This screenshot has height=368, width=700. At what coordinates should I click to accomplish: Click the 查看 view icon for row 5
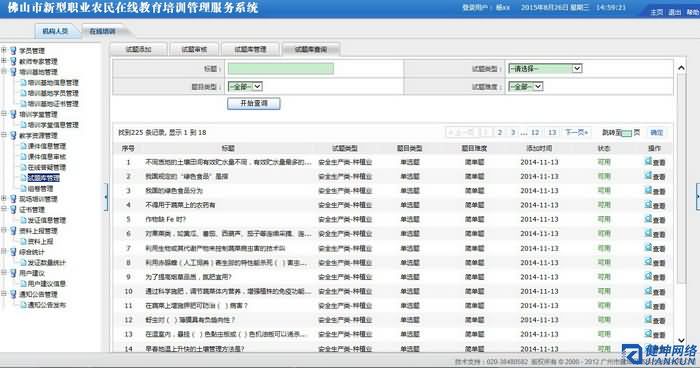(649, 219)
